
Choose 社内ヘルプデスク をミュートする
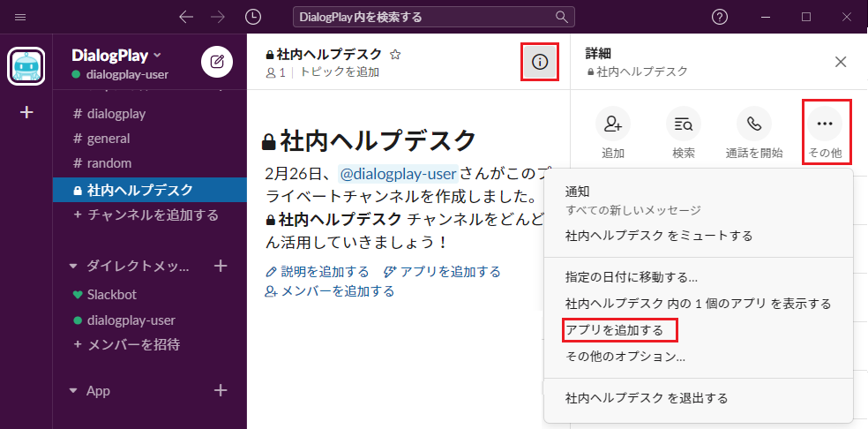point(698,236)
